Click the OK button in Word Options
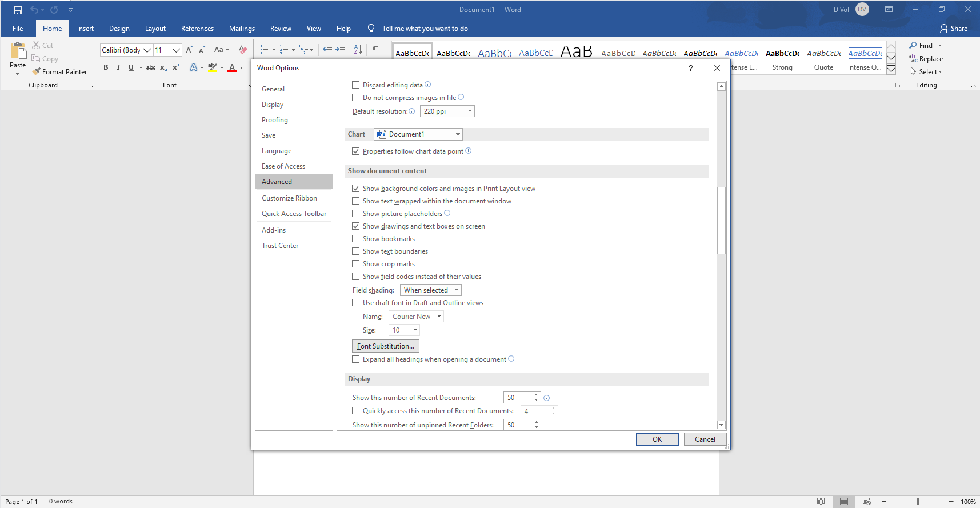Viewport: 980px width, 508px height. [x=657, y=439]
